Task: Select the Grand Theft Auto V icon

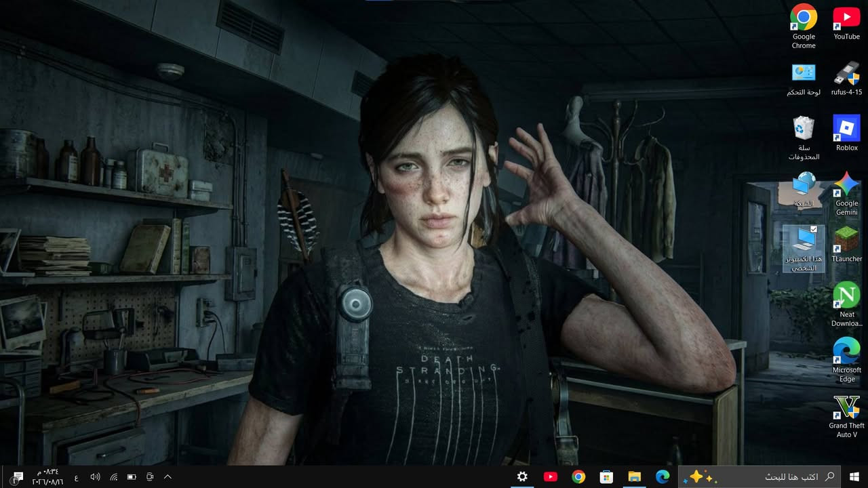Action: [846, 416]
